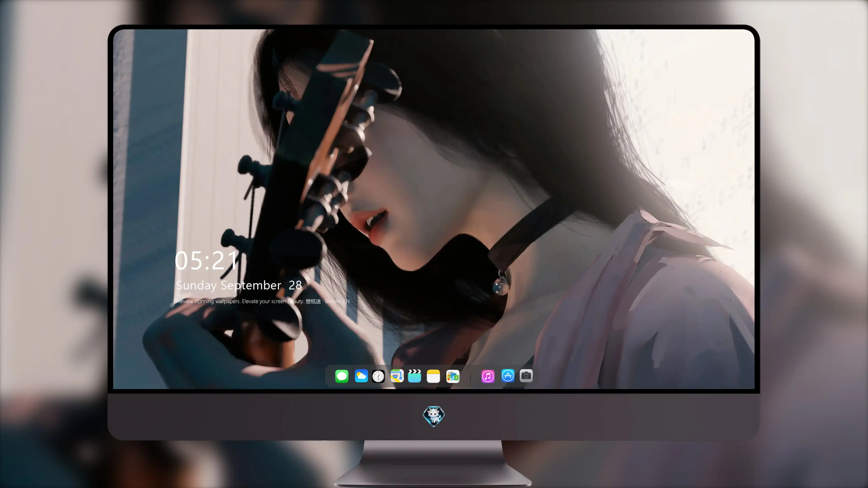Open the blue App Store icon
Screen dimensions: 868x488
508,375
